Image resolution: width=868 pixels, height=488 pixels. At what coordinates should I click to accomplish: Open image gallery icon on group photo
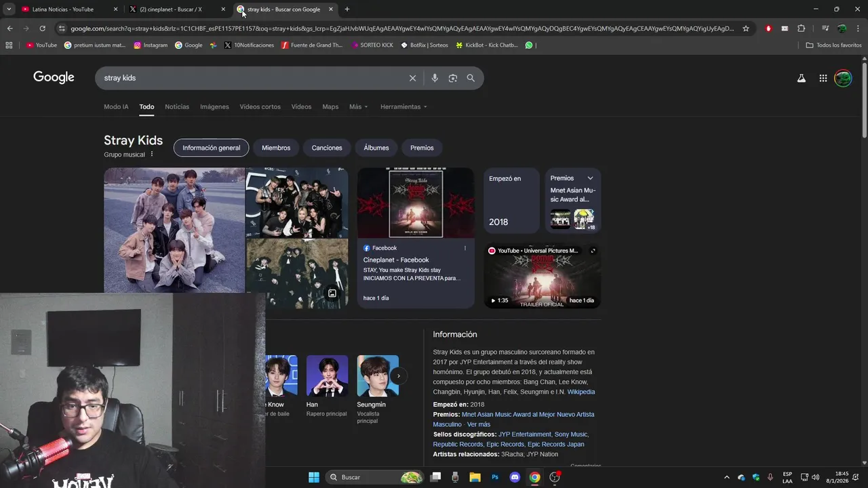pos(332,293)
